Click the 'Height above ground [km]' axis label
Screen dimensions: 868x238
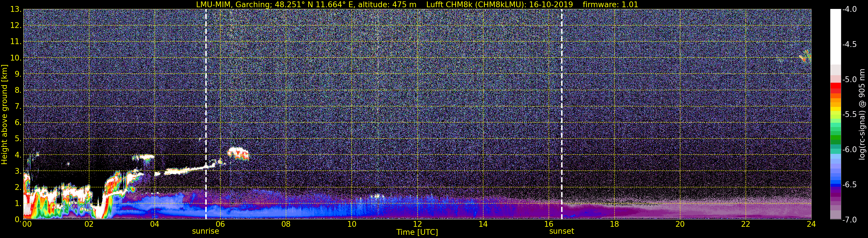click(4, 114)
